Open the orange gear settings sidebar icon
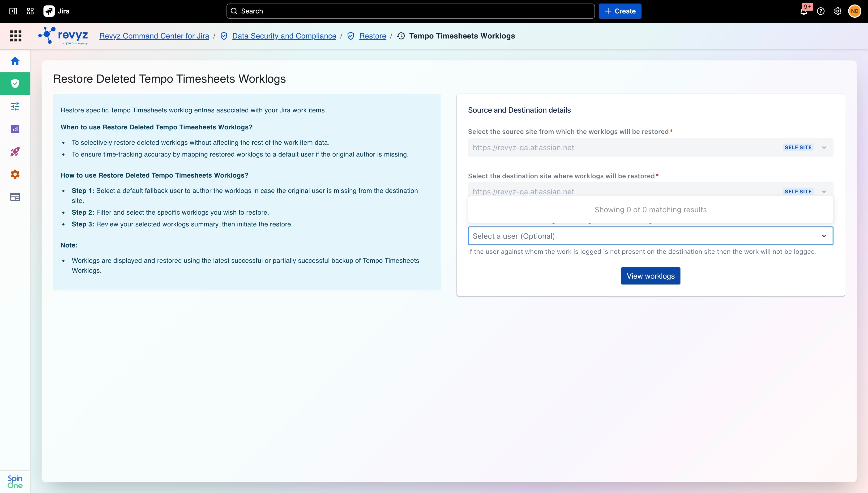The height and width of the screenshot is (493, 868). click(x=15, y=174)
